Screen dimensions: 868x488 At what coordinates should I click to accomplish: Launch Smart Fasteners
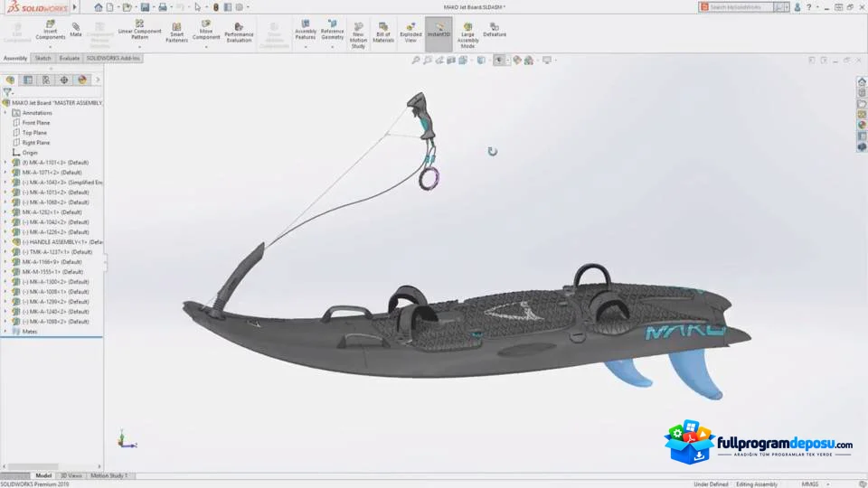click(x=176, y=33)
